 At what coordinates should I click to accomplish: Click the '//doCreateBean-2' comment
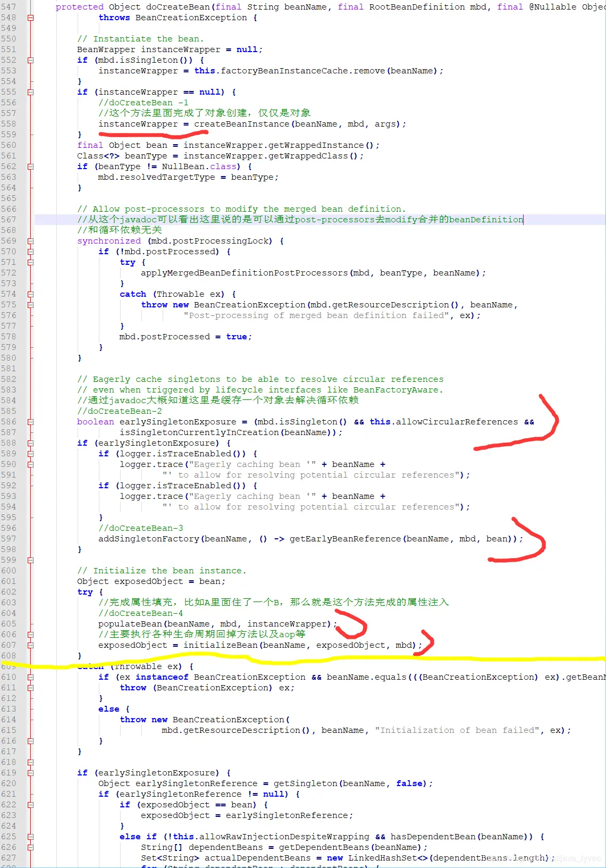tap(120, 411)
